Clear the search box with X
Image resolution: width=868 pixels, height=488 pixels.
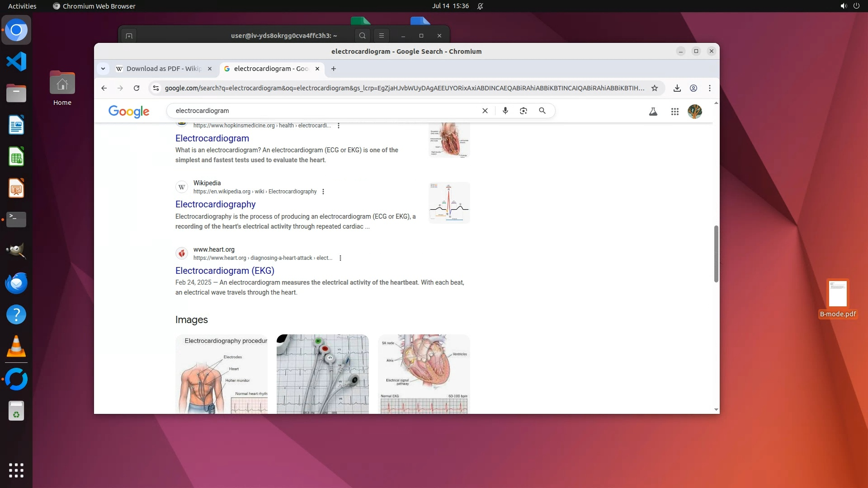pos(485,111)
